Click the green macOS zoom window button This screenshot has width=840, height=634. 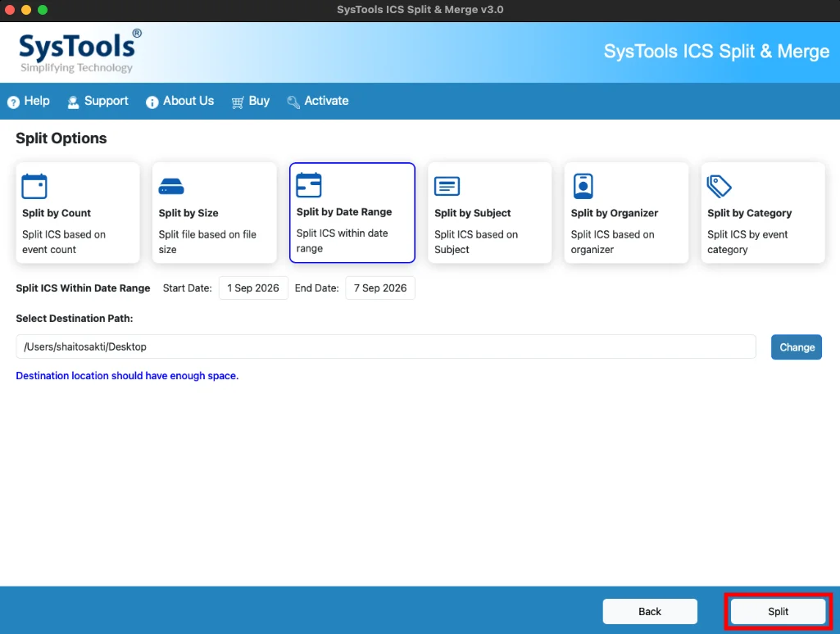point(43,10)
